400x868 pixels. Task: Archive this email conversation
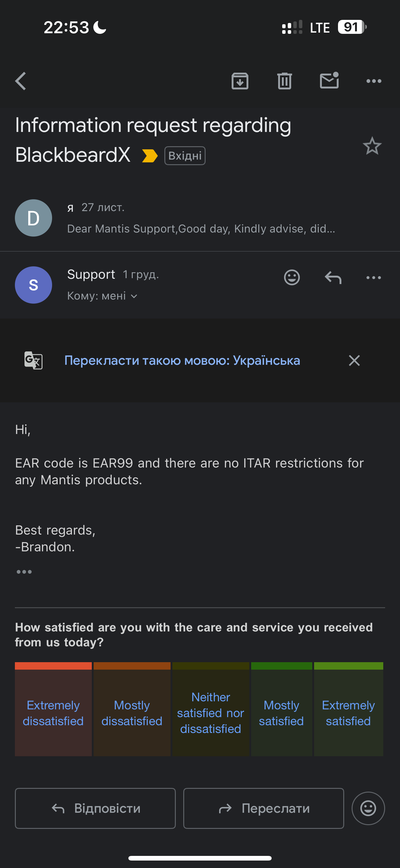point(240,81)
